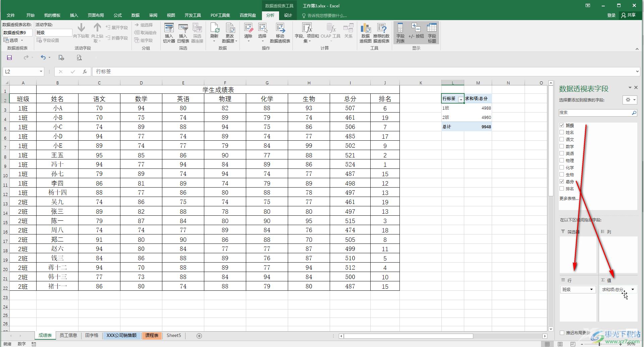Close the PivotTable Fields pane
This screenshot has width=644, height=347.
click(636, 87)
